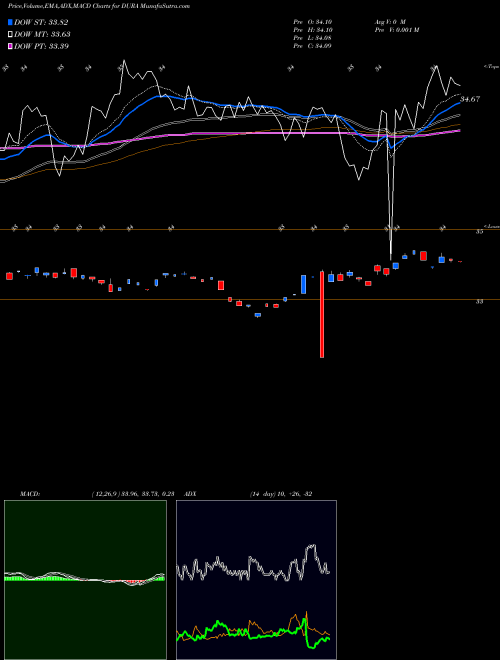This screenshot has height=660, width=500.
Task: Click the 'Pre L: 34.08' low value
Action: [312, 38]
